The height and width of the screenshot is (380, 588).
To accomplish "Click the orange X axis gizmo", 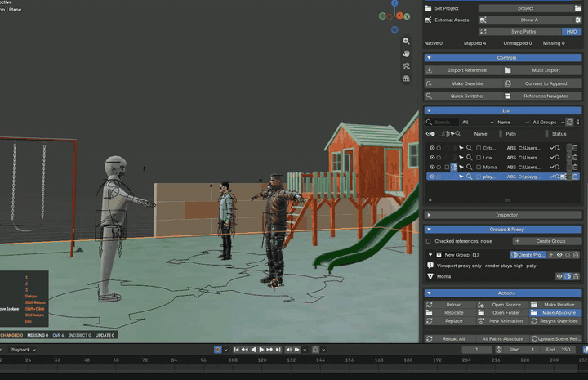I will click(399, 16).
